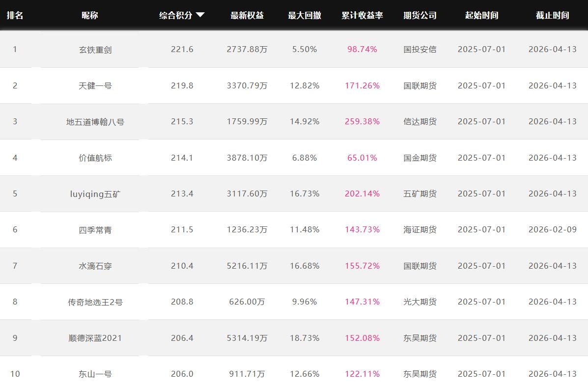This screenshot has height=389, width=588.
Task: Open the 东山一号 trader entry
Action: point(95,374)
